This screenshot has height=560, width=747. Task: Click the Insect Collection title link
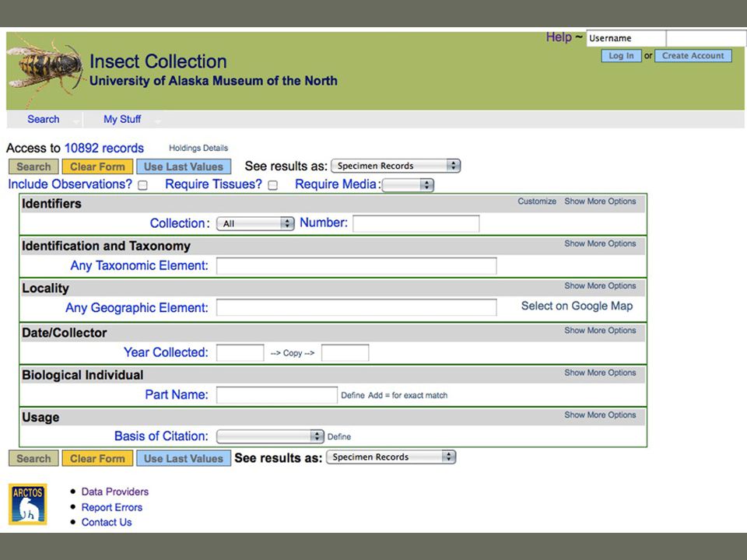click(x=158, y=61)
